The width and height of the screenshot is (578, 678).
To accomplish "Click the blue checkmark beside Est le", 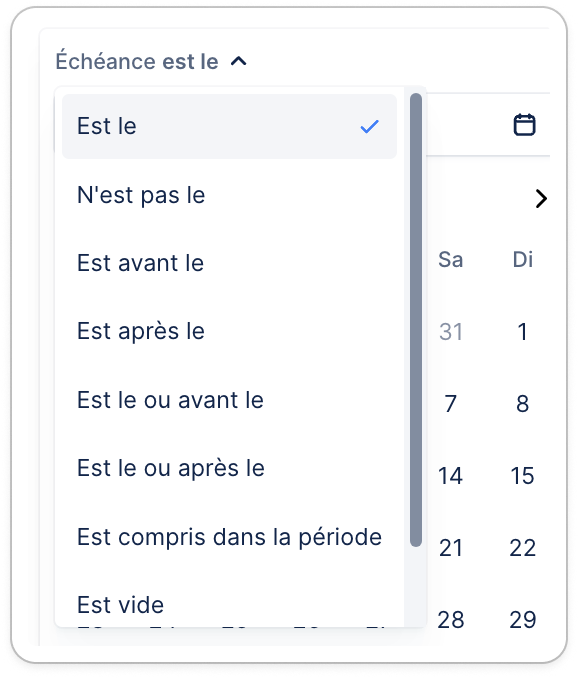I will point(369,126).
